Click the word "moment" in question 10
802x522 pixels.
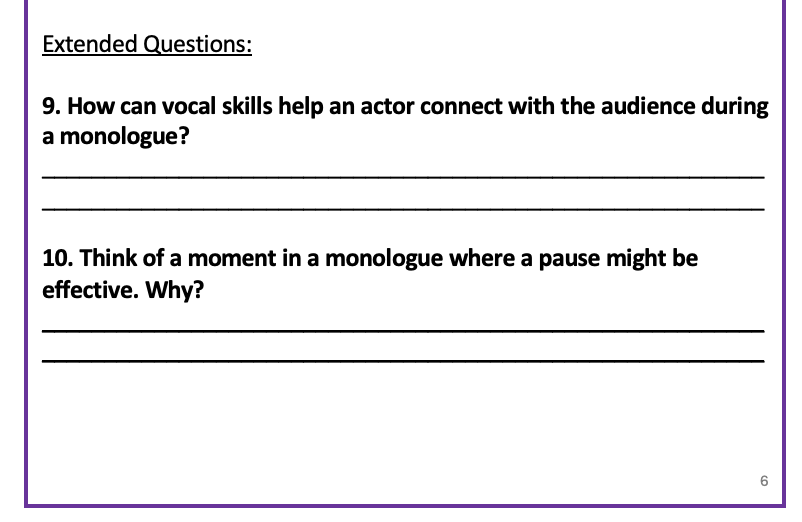(x=232, y=259)
